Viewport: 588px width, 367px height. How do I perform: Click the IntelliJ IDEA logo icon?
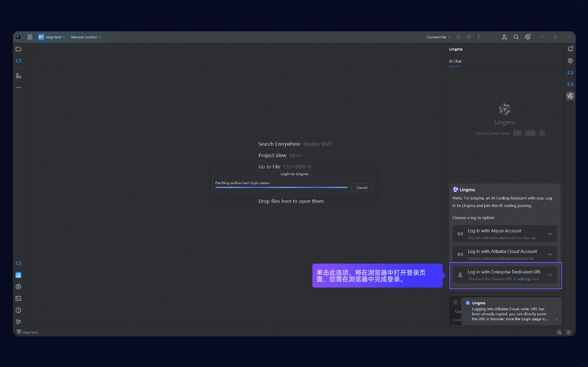click(18, 37)
